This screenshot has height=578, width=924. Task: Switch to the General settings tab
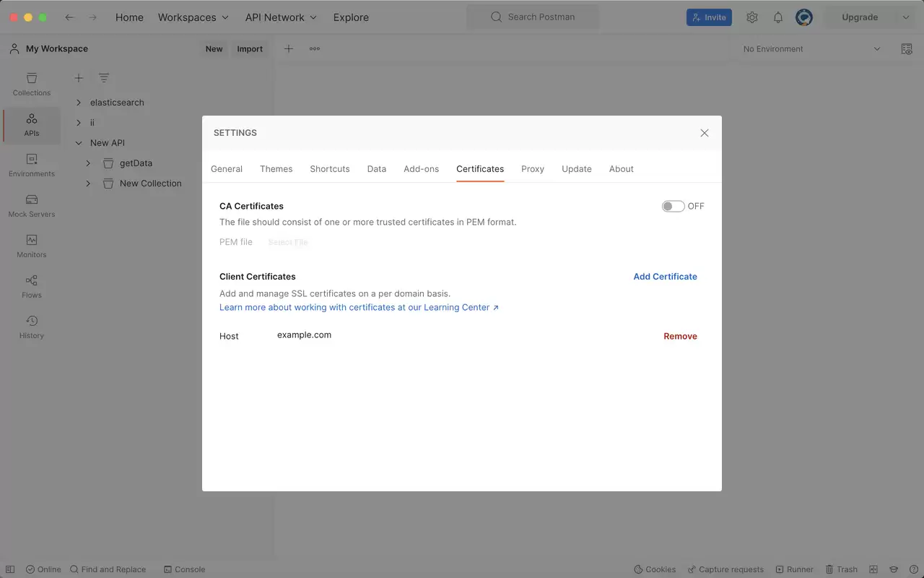227,169
